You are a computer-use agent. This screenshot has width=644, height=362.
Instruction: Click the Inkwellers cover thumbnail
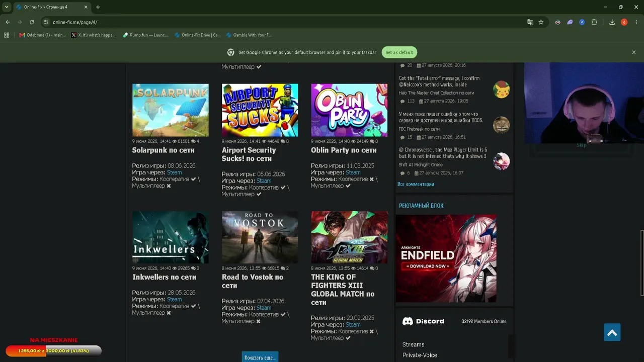[x=170, y=237]
